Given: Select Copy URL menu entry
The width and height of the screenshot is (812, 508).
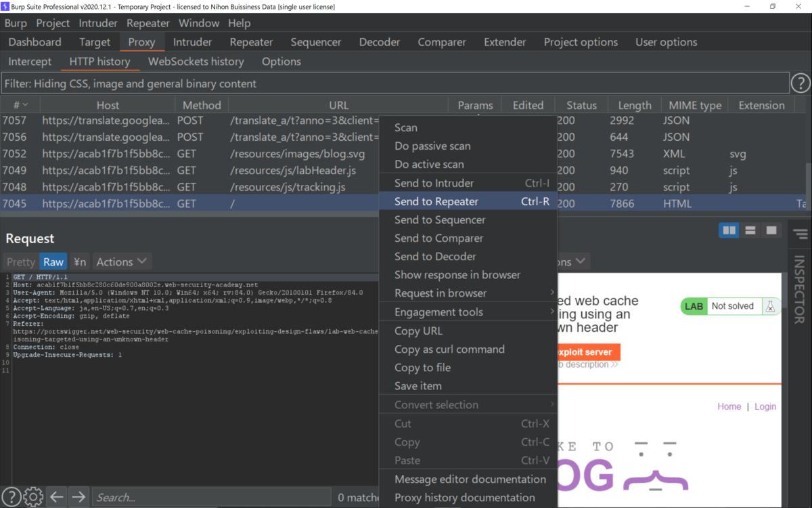Looking at the screenshot, I should (x=468, y=331).
